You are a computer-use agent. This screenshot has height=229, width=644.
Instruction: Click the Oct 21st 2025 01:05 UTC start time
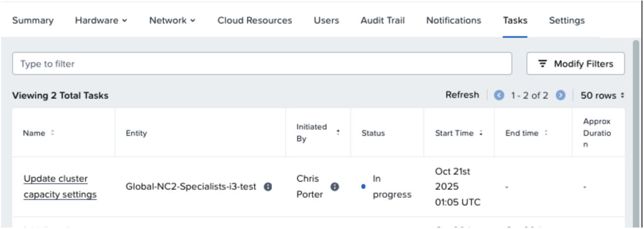click(x=458, y=187)
